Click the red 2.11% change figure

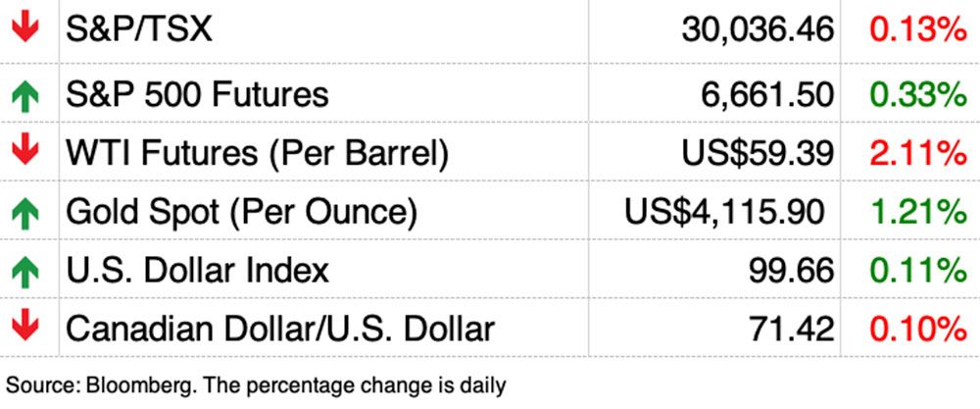pos(918,153)
